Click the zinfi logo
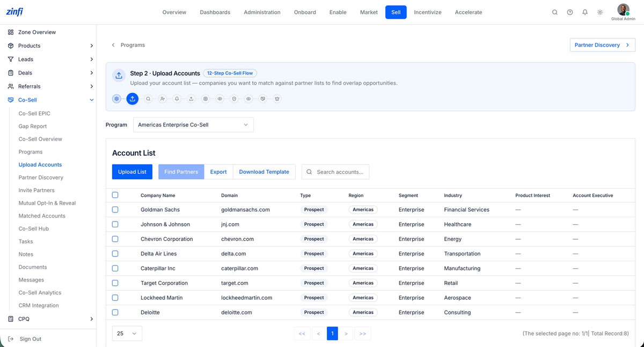The width and height of the screenshot is (644, 347). [14, 11]
